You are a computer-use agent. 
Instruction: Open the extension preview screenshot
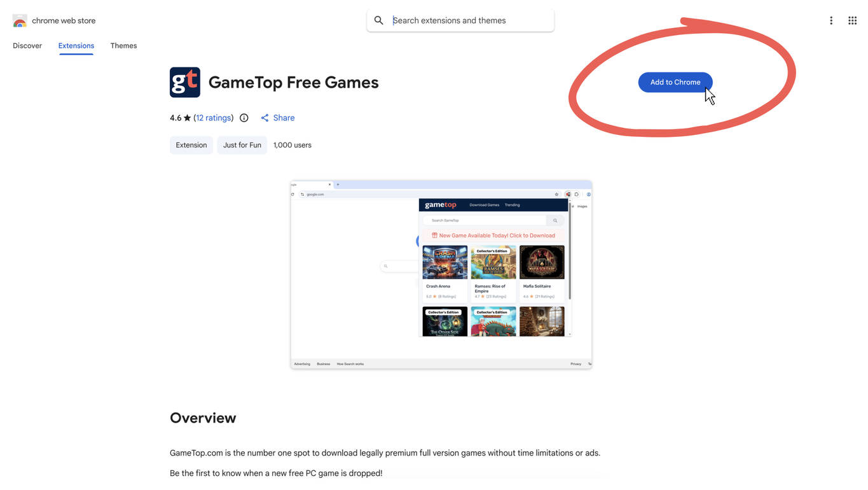[x=441, y=274]
